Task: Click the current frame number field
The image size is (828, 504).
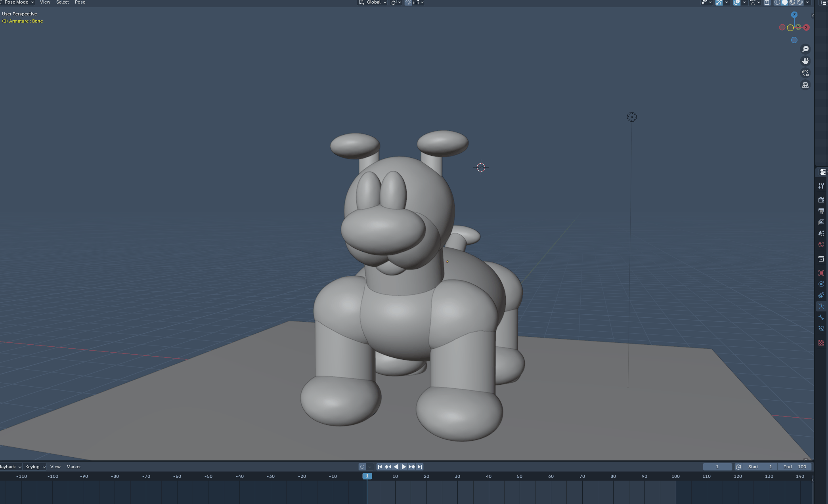Action: pyautogui.click(x=717, y=467)
